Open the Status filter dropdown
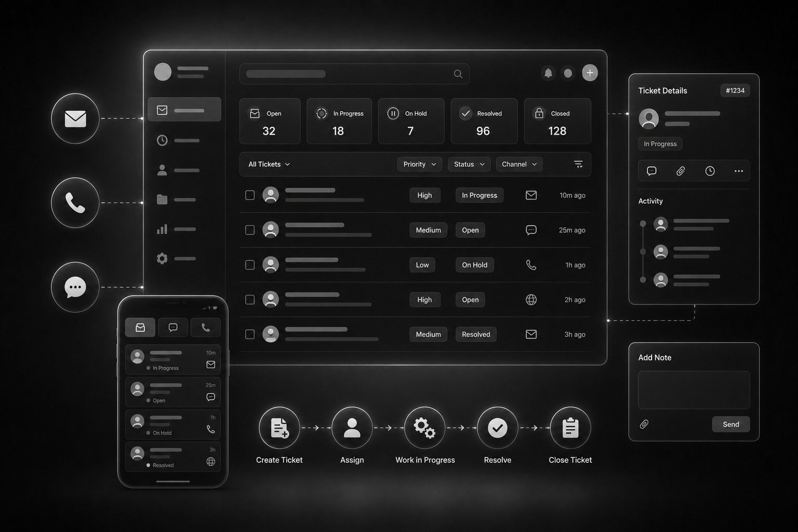Image resolution: width=798 pixels, height=532 pixels. (469, 164)
